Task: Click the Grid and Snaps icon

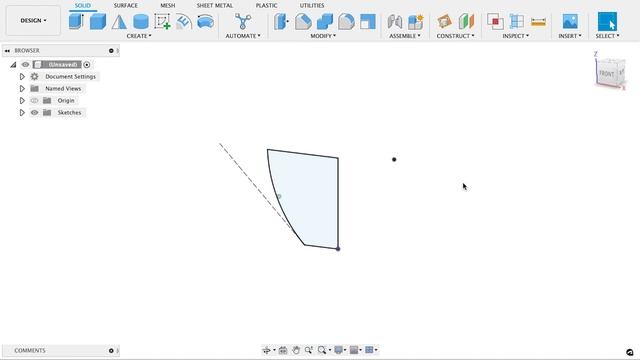Action: (354, 350)
